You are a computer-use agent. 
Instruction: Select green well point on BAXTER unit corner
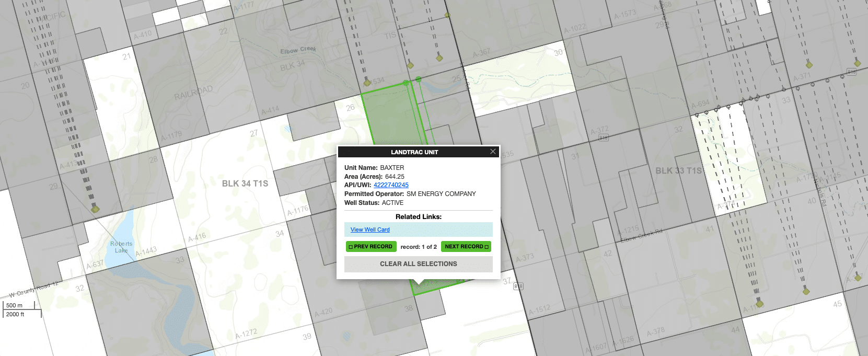pos(407,83)
